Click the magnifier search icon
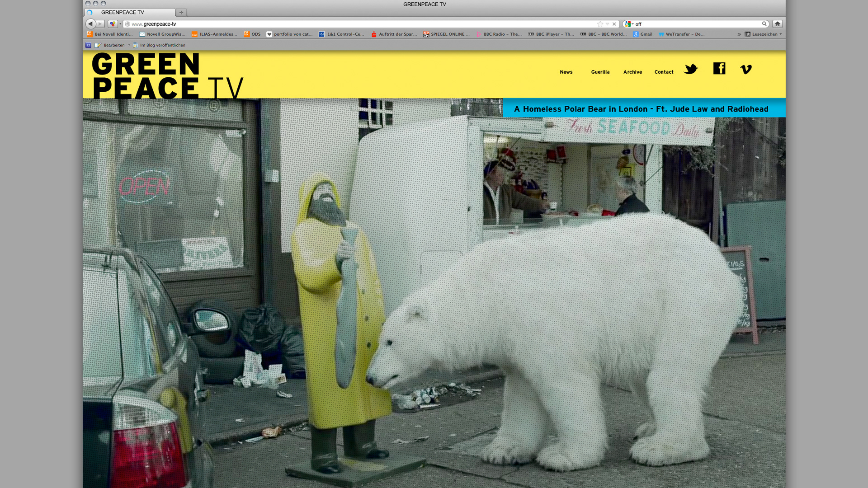 coord(764,24)
